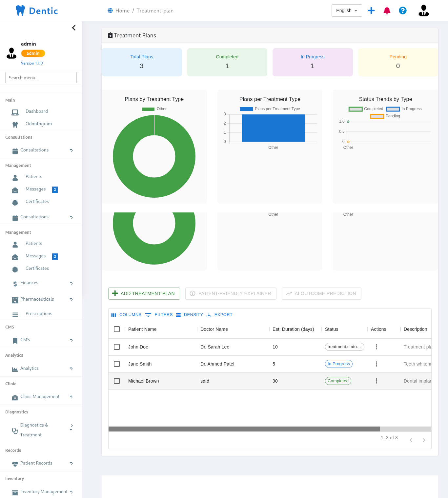Screen dimensions: 448x498
Task: Click the Add Treatment Plan button
Action: [x=144, y=293]
